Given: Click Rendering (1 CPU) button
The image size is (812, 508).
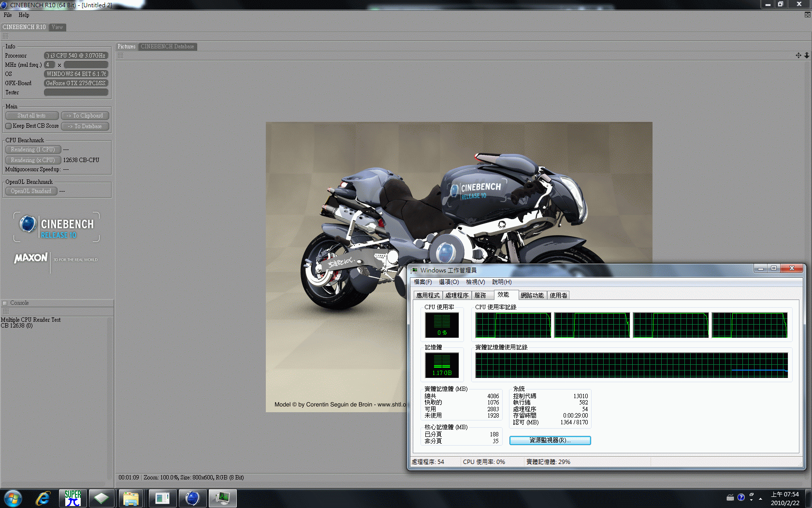Looking at the screenshot, I should (x=33, y=149).
